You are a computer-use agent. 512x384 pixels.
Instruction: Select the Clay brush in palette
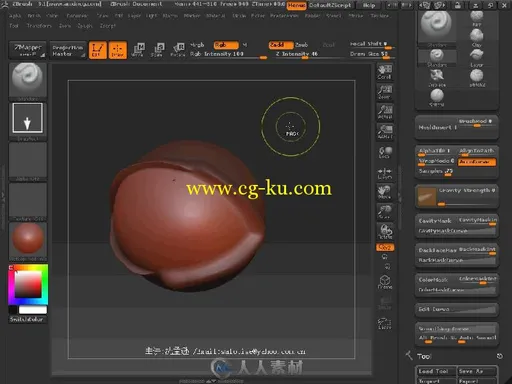pyautogui.click(x=477, y=37)
